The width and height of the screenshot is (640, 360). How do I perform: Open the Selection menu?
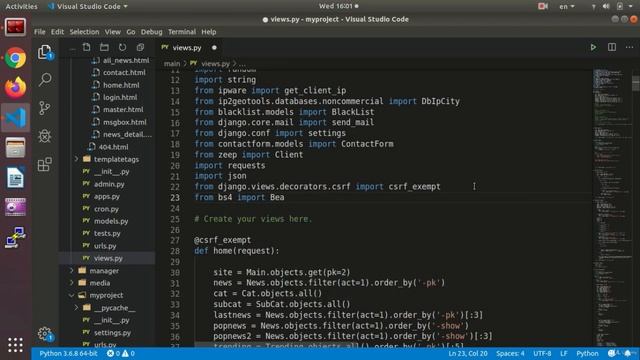pos(84,32)
